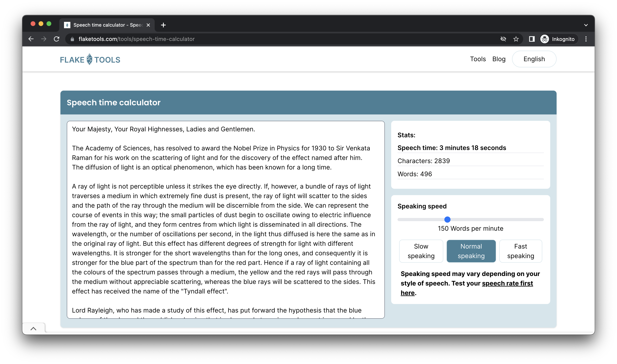
Task: Click the 'Speech time calculator' heading
Action: 113,103
